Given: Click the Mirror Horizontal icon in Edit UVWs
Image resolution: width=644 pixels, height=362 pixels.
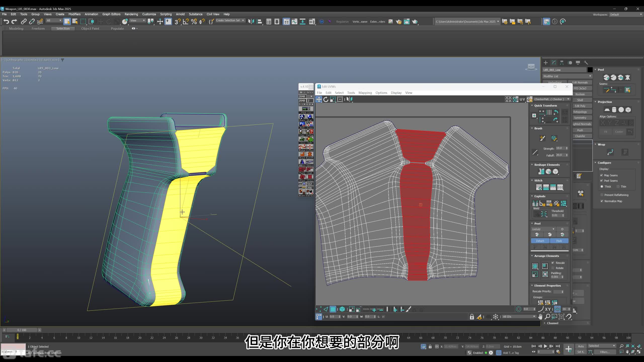Looking at the screenshot, I should [x=349, y=99].
